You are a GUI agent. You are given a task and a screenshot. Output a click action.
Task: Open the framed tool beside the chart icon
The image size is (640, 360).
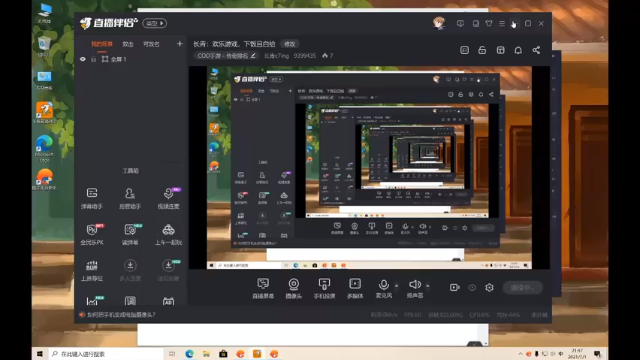tap(130, 301)
